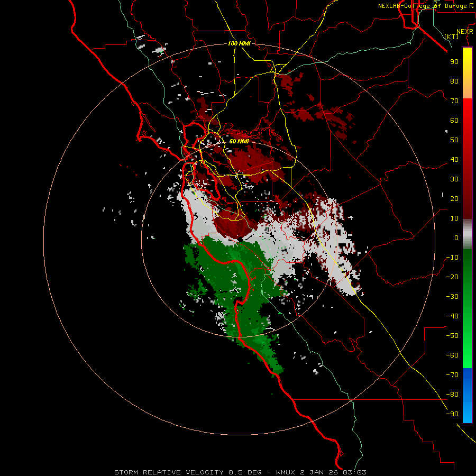Click the legend value "-80"
Viewport: 476px width, 476px height.
[x=452, y=395]
